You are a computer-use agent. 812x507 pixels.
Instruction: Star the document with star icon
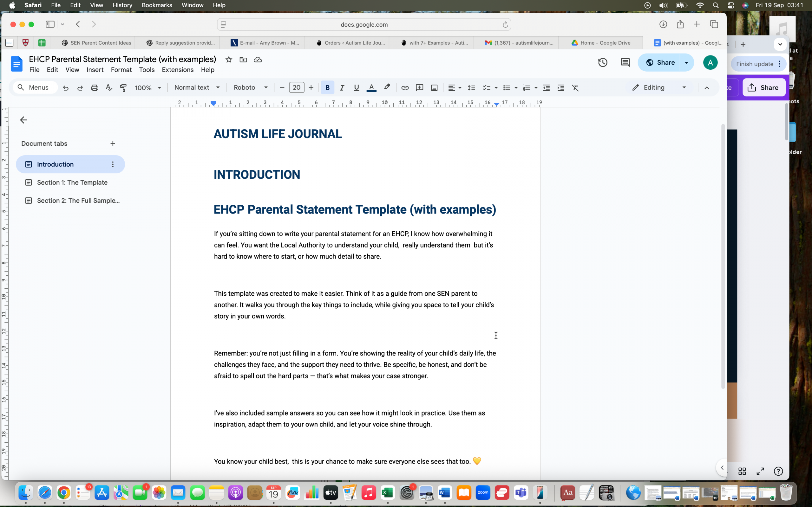(228, 60)
